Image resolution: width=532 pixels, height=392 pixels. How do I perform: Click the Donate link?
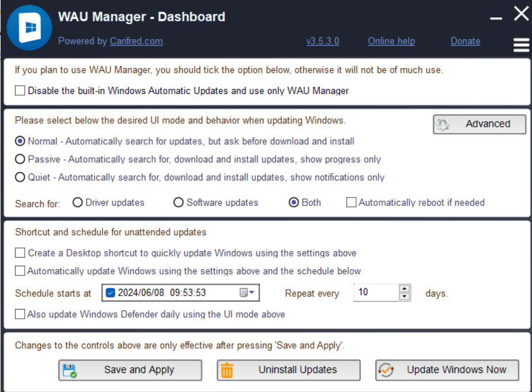coord(465,41)
